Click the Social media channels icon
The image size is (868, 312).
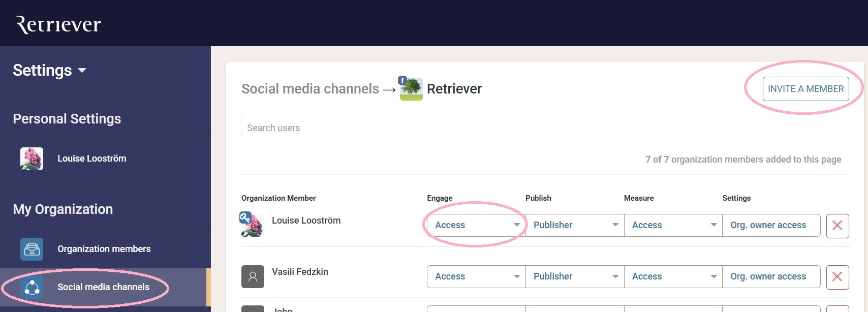click(32, 288)
